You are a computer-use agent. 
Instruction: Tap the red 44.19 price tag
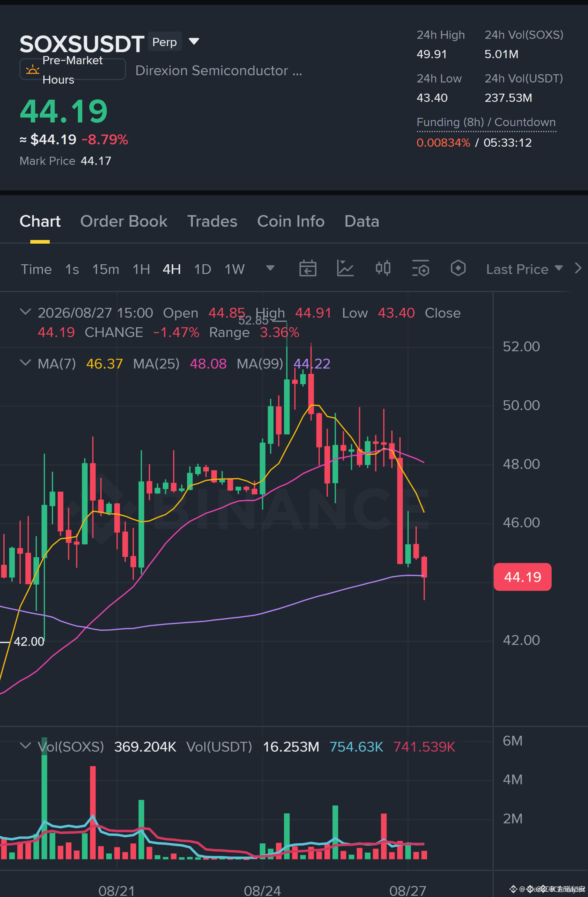(x=523, y=577)
